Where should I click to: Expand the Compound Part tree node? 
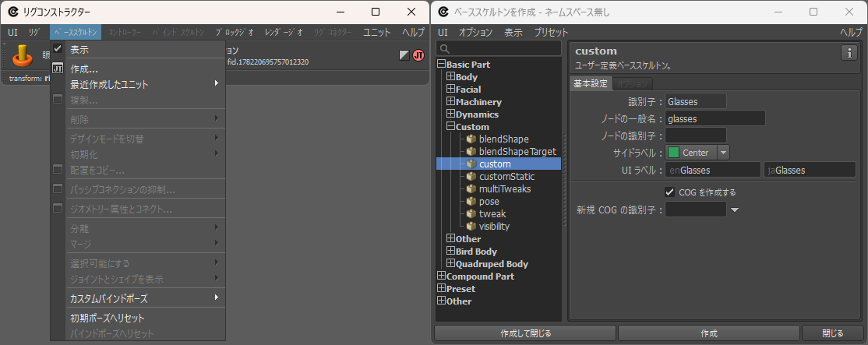[441, 276]
